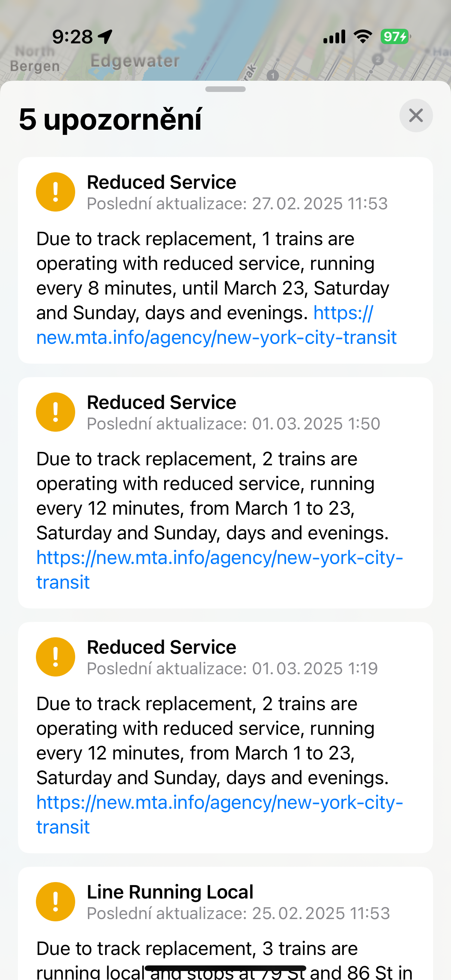This screenshot has height=980, width=451.
Task: Tap the North Bergen map label
Action: tap(35, 59)
